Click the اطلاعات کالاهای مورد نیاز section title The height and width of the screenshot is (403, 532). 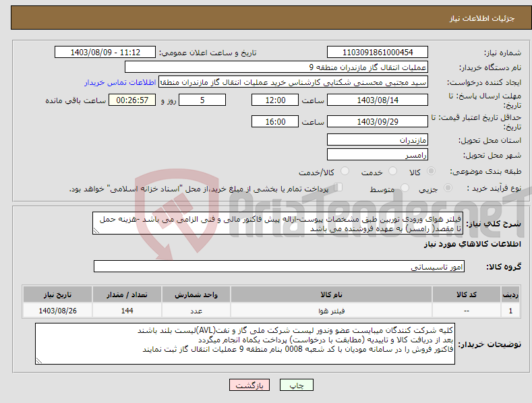(472, 244)
